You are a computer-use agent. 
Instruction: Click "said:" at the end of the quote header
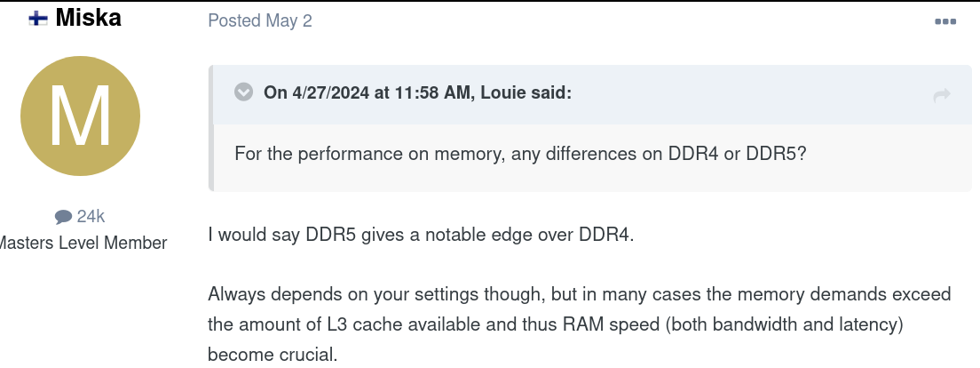[x=550, y=93]
